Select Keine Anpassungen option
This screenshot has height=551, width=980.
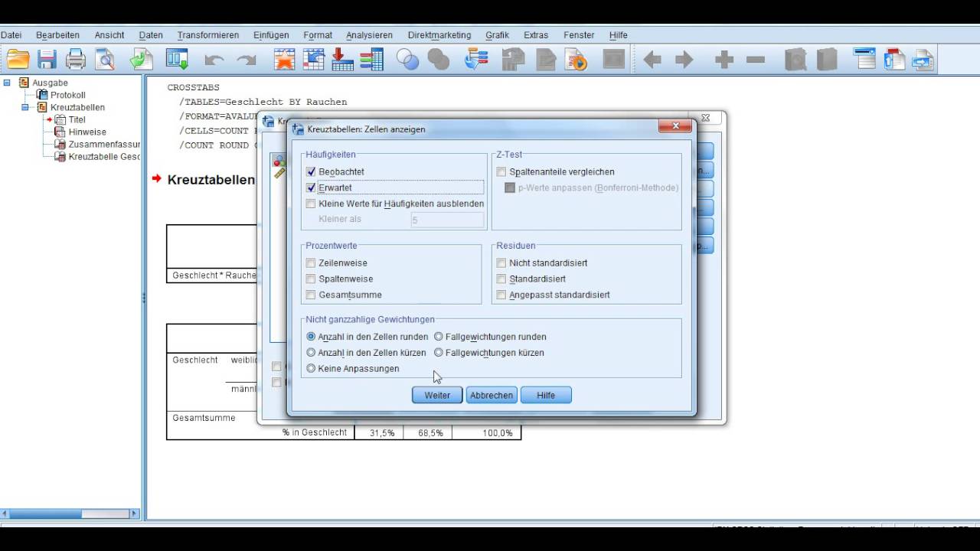tap(311, 369)
